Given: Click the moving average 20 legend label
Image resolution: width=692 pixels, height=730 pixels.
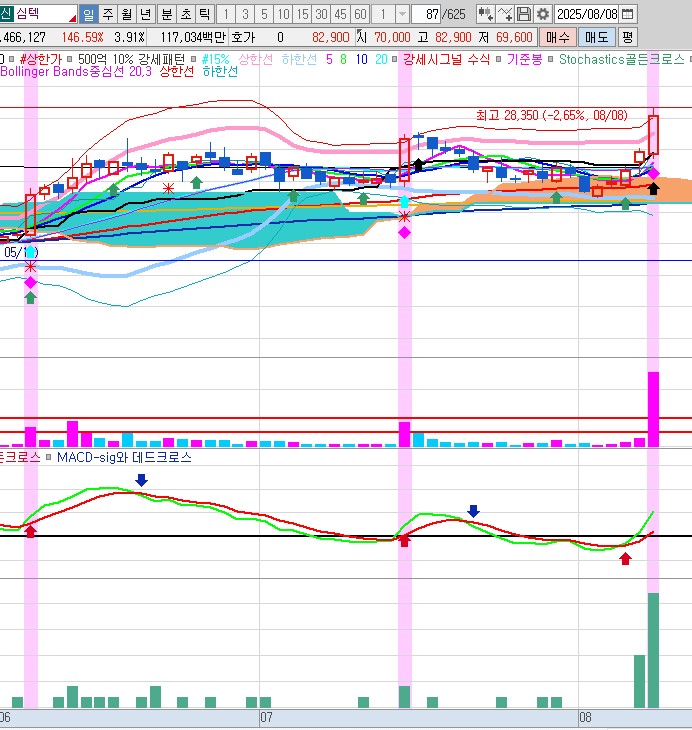Looking at the screenshot, I should pyautogui.click(x=381, y=59).
